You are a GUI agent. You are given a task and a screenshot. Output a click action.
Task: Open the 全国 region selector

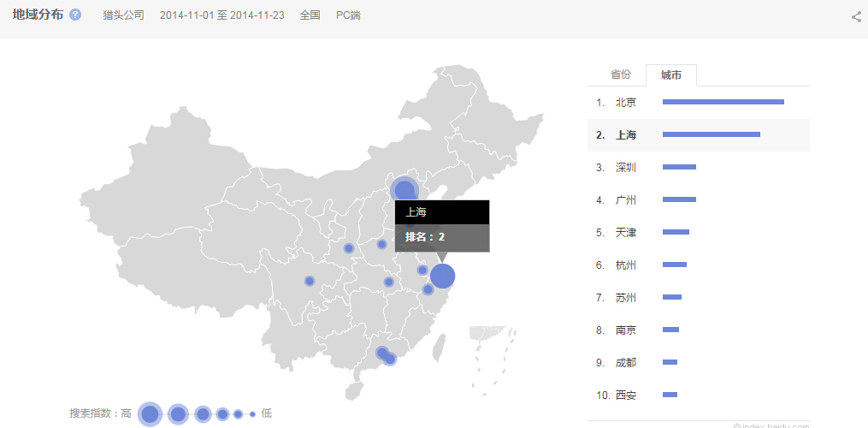tap(310, 15)
